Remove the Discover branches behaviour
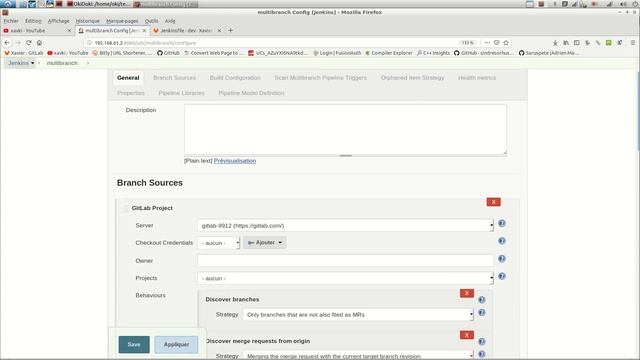Screen dimensions: 640x360 coord(467,293)
